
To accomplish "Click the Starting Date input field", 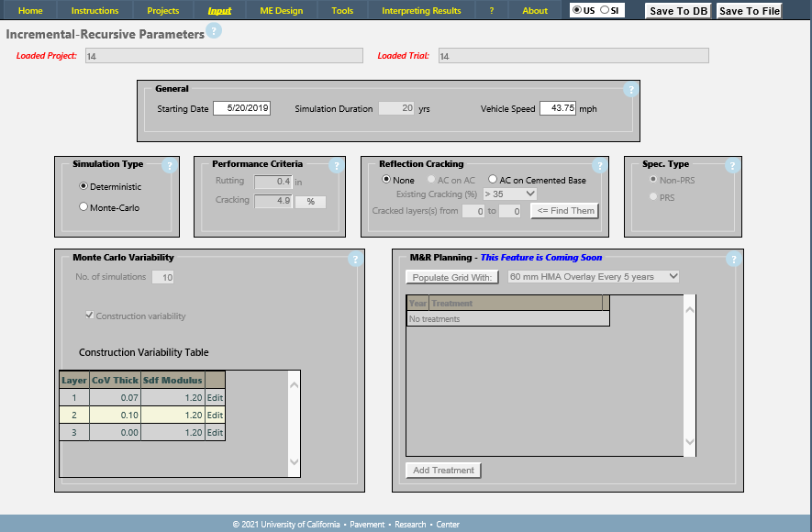I will click(x=242, y=108).
